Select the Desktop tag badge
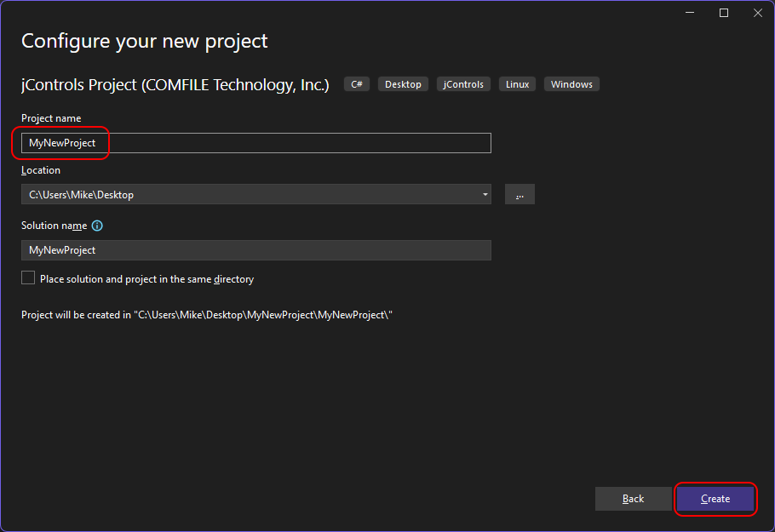 pyautogui.click(x=403, y=84)
